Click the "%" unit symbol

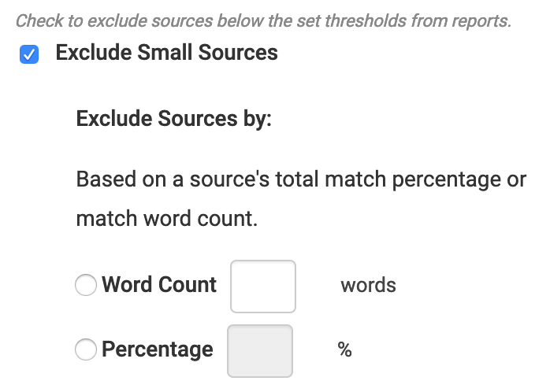coord(344,349)
